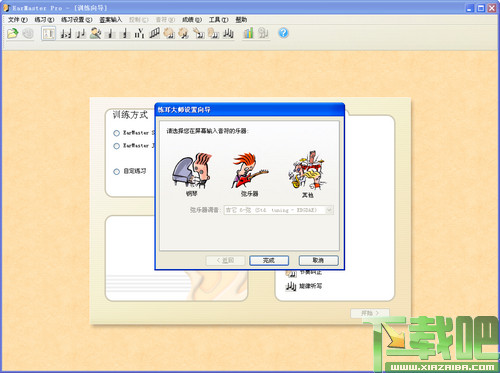The height and width of the screenshot is (373, 500).
Task: Select the first EarMaster radio button
Action: (116, 133)
